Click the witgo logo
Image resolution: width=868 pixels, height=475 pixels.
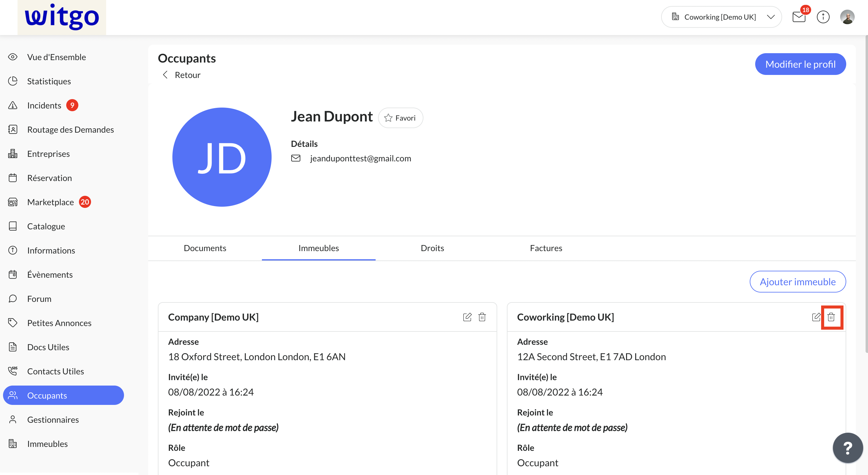pyautogui.click(x=62, y=17)
